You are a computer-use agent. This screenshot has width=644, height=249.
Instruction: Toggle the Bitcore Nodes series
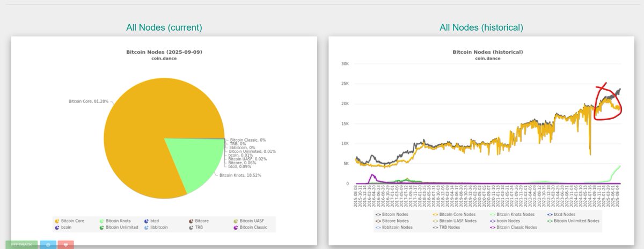tap(392, 221)
